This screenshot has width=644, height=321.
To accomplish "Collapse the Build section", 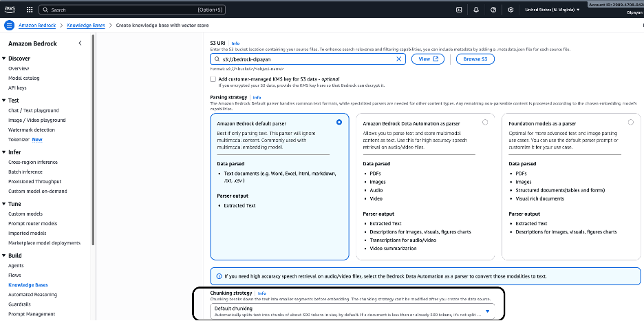I will click(x=3, y=256).
